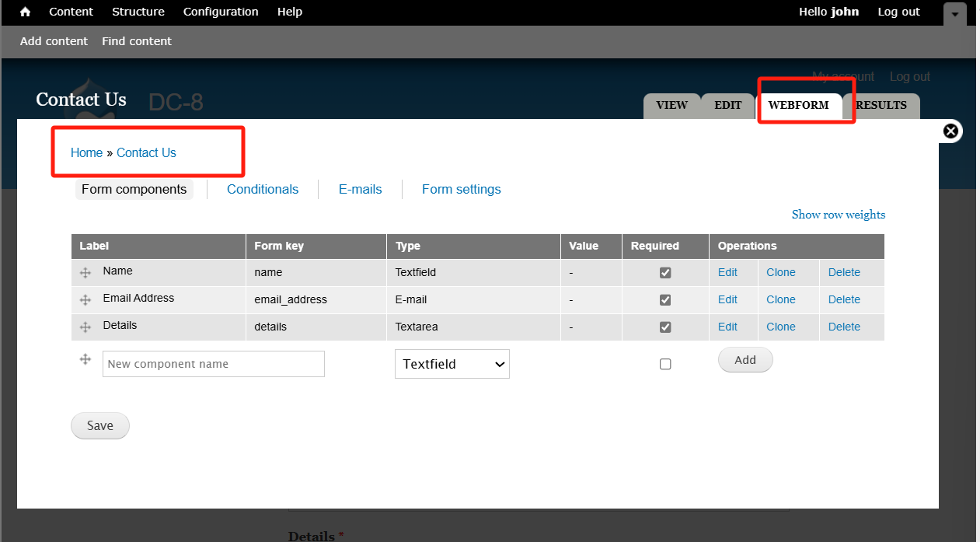Delete the Email Address component
The width and height of the screenshot is (980, 542).
[x=844, y=299]
